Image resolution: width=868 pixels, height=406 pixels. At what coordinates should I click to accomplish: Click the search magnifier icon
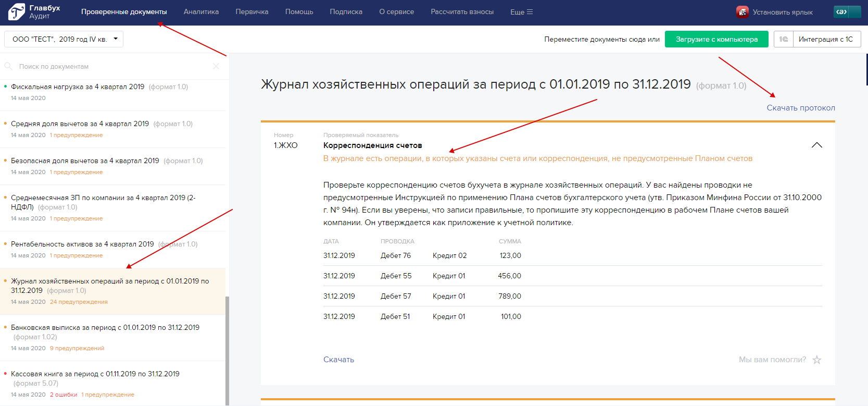coord(8,66)
